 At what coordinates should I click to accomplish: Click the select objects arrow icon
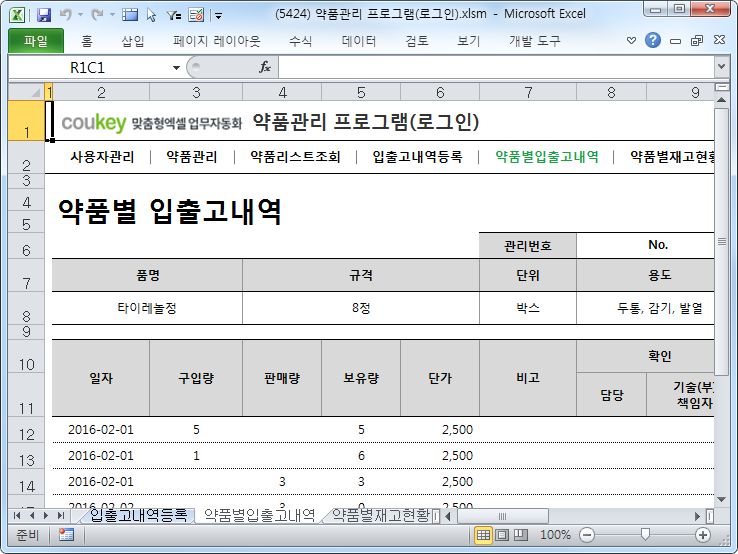[151, 15]
